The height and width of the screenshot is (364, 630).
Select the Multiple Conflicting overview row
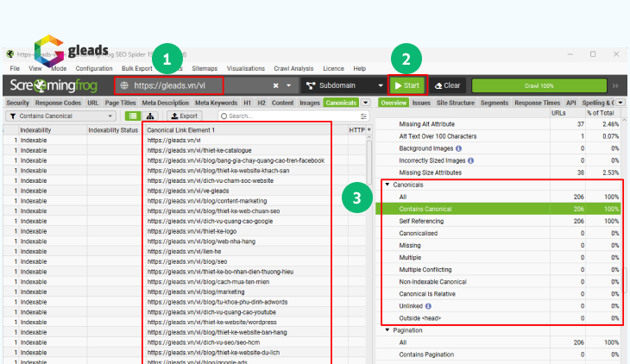point(498,270)
